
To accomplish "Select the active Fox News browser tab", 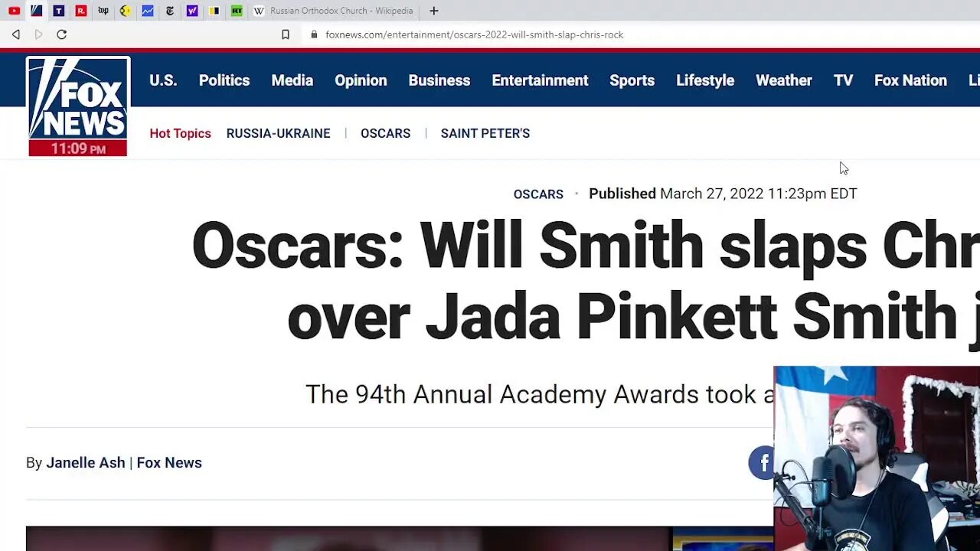I will (x=36, y=11).
